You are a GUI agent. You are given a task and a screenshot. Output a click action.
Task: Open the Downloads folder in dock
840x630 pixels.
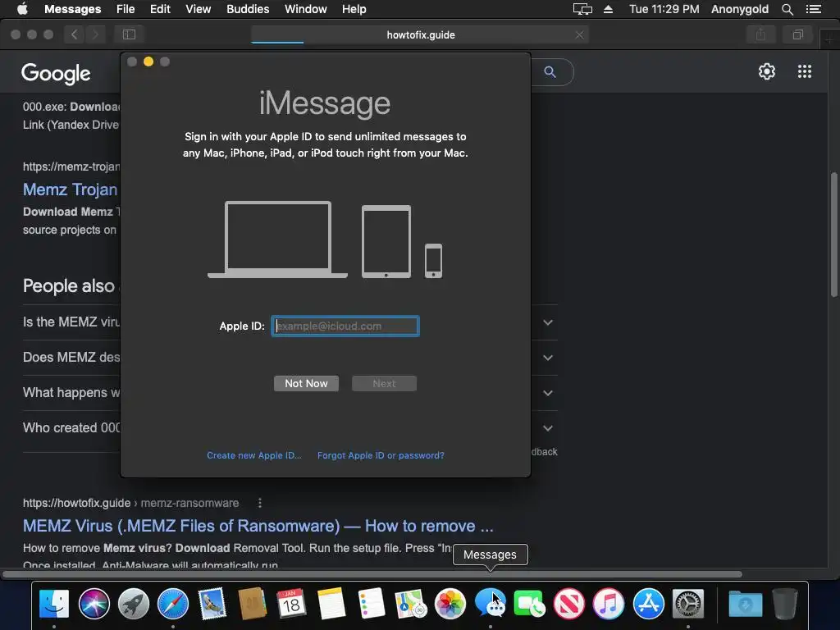coord(745,604)
